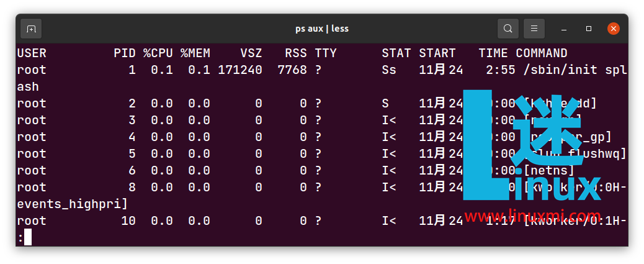Click the PID value 3
644x264 pixels.
tap(132, 120)
